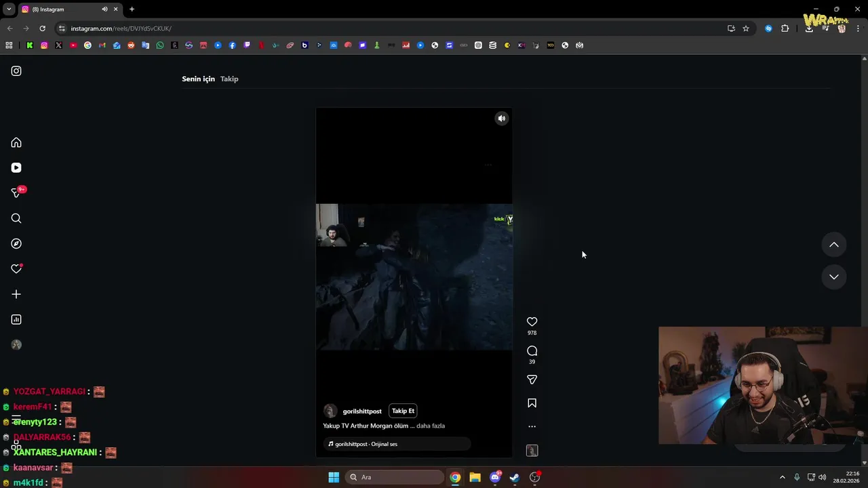
Task: Open File Explorer from the taskbar
Action: point(475,477)
